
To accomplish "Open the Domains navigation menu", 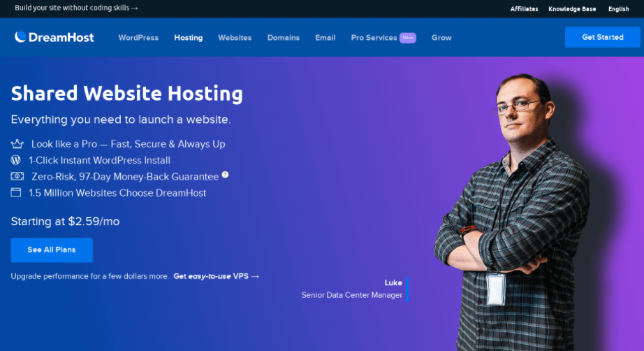I will [x=284, y=37].
